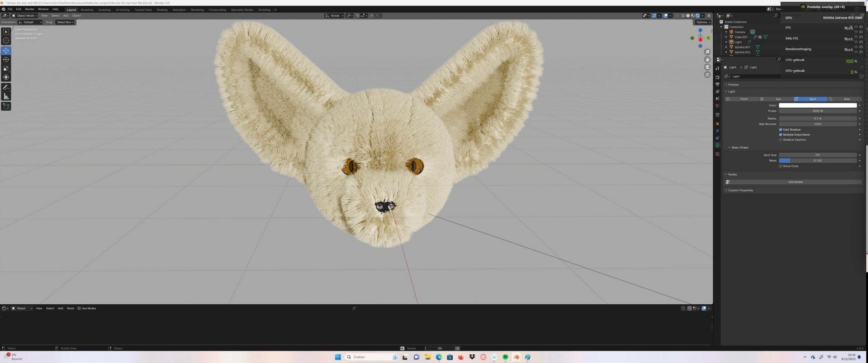This screenshot has height=363, width=868.
Task: Switch to the Shading workspace tab
Action: 162,9
